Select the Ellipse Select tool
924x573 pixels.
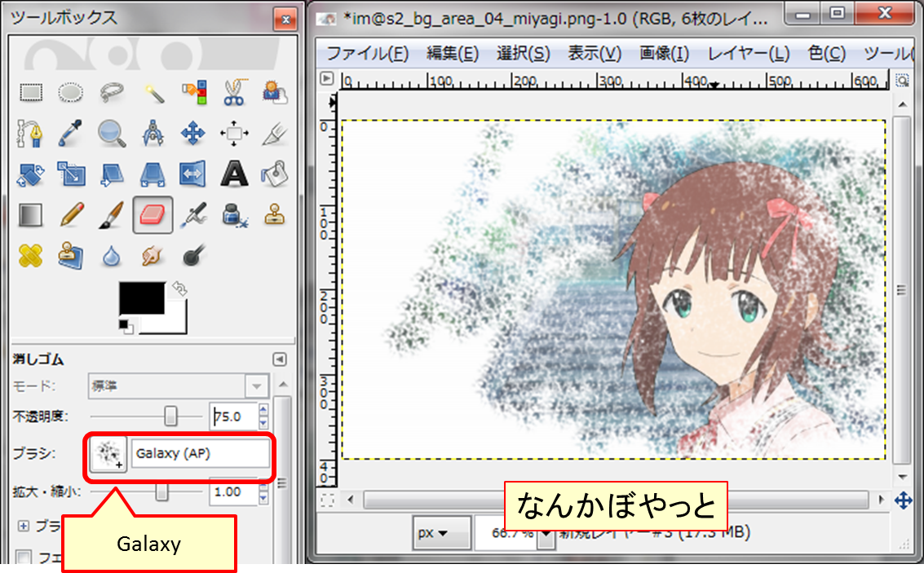[71, 92]
